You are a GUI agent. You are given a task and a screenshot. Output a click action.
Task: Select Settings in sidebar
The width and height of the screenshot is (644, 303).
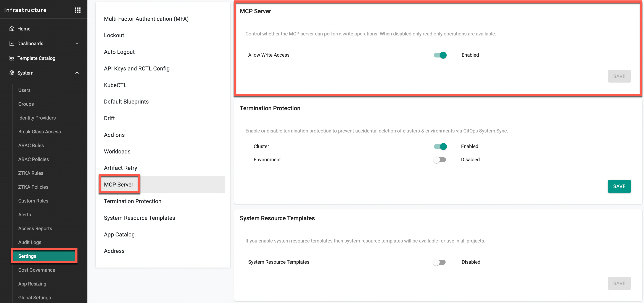pyautogui.click(x=44, y=256)
